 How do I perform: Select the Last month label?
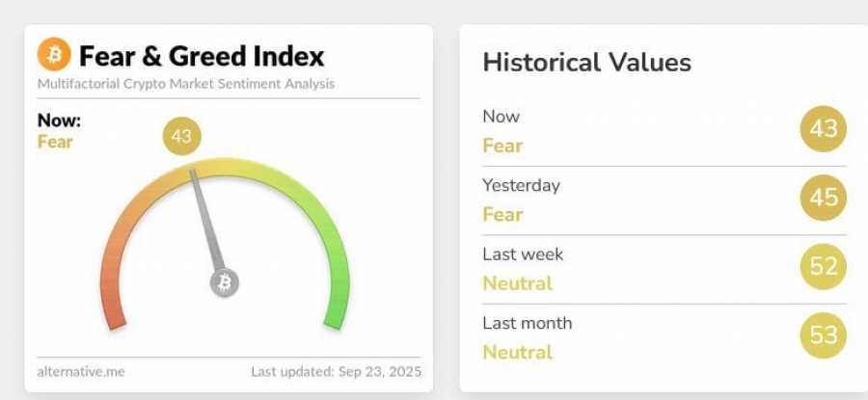pyautogui.click(x=527, y=323)
